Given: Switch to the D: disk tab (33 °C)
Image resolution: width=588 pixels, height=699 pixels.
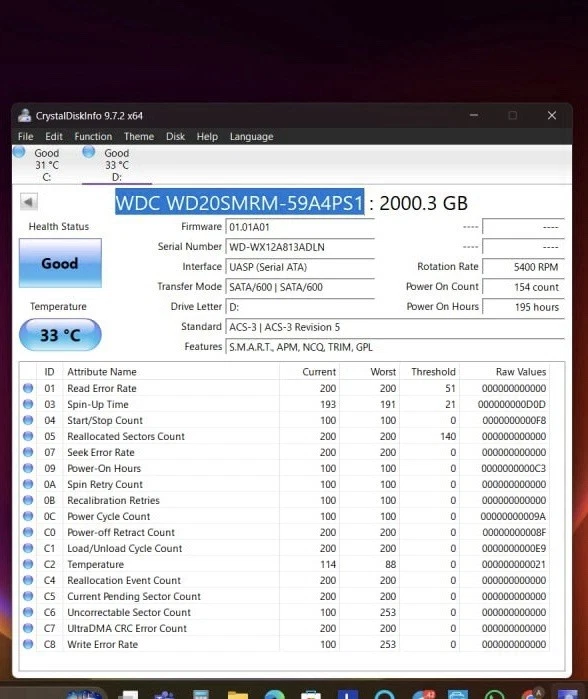Looking at the screenshot, I should coord(116,165).
